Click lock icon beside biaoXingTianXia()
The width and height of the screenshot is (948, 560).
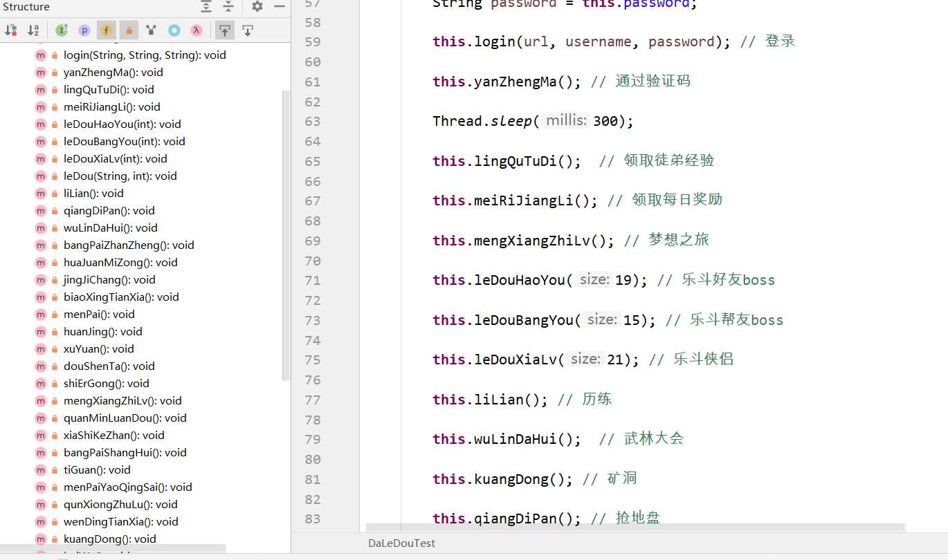(55, 297)
